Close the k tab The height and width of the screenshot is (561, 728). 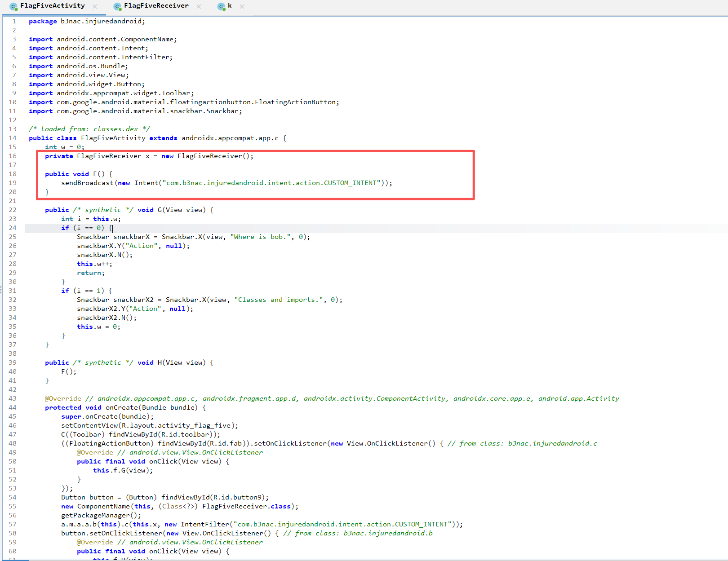tap(242, 6)
